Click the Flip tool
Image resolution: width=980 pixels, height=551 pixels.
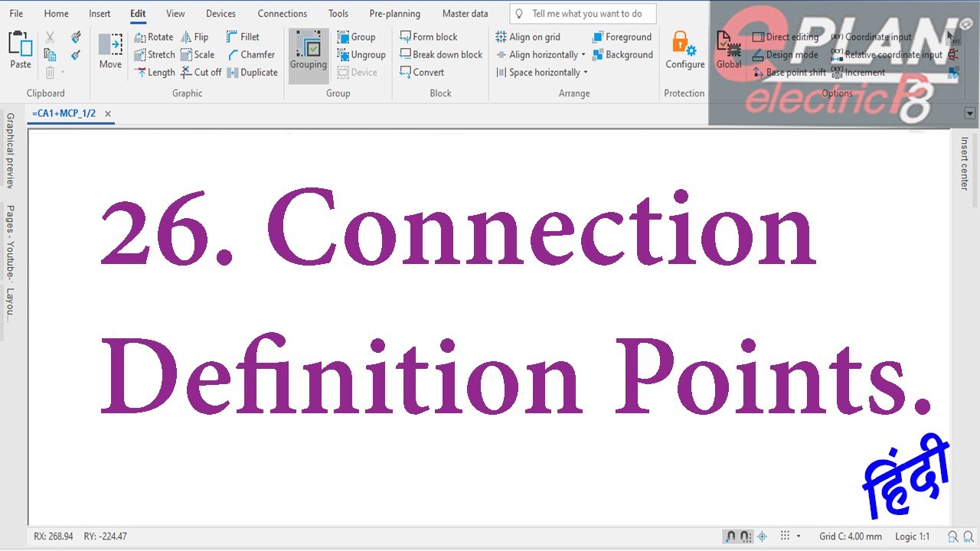click(194, 37)
